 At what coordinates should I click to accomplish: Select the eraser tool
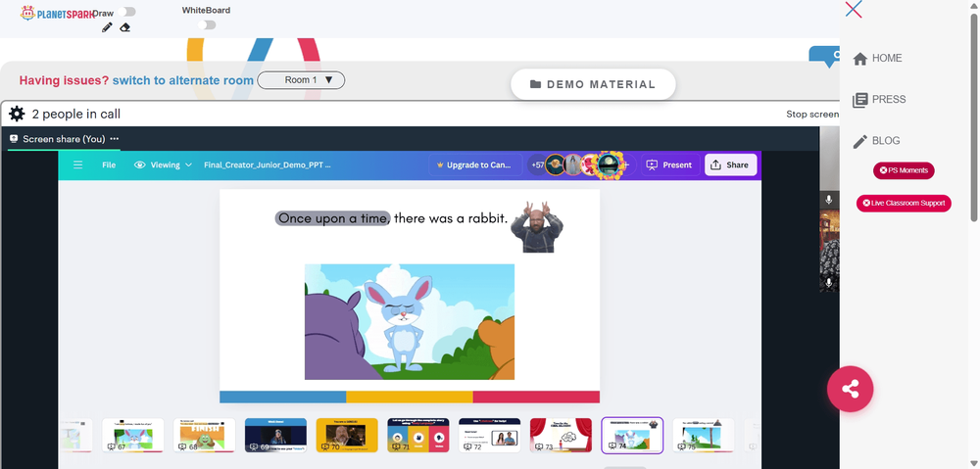(124, 27)
